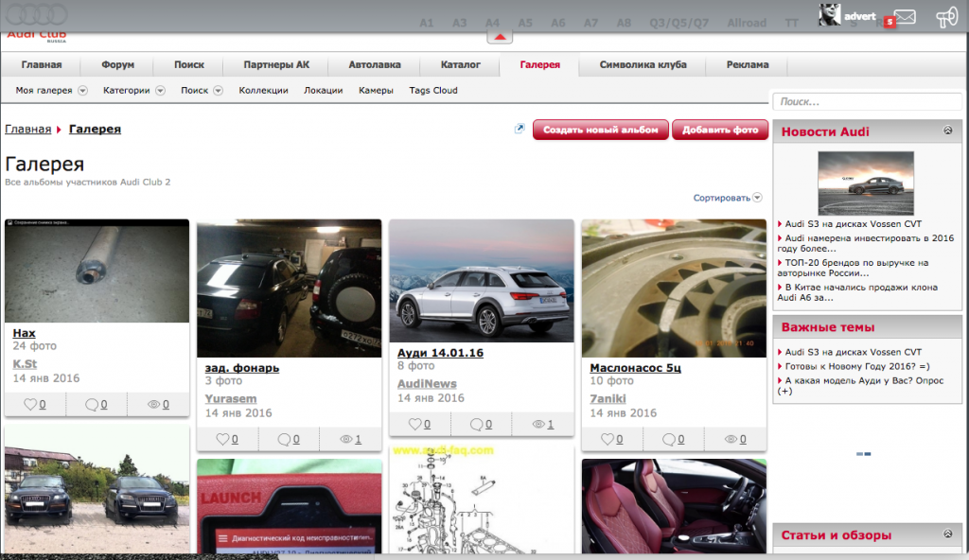Open Tags Cloud submenu item
Screen dimensions: 969x560
click(433, 90)
